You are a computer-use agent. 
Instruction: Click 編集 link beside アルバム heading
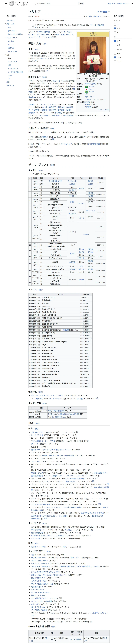tap(40, 290)
